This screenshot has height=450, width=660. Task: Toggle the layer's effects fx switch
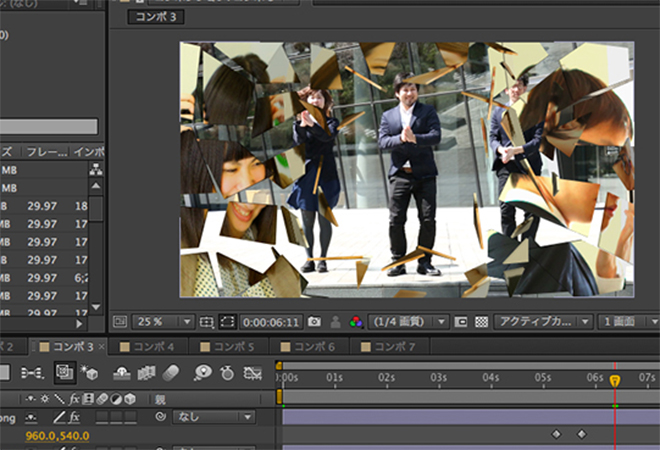pos(75,416)
